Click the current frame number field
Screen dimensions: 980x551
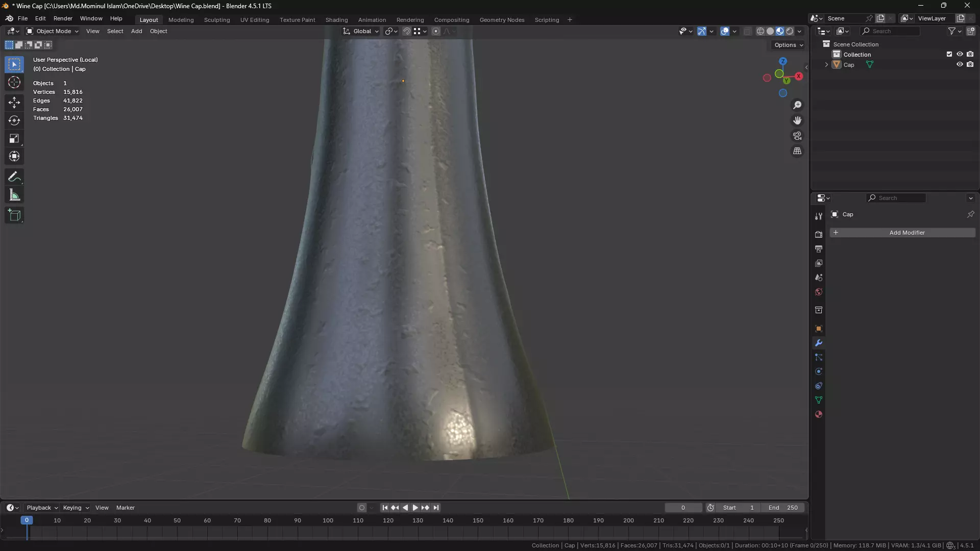(683, 508)
